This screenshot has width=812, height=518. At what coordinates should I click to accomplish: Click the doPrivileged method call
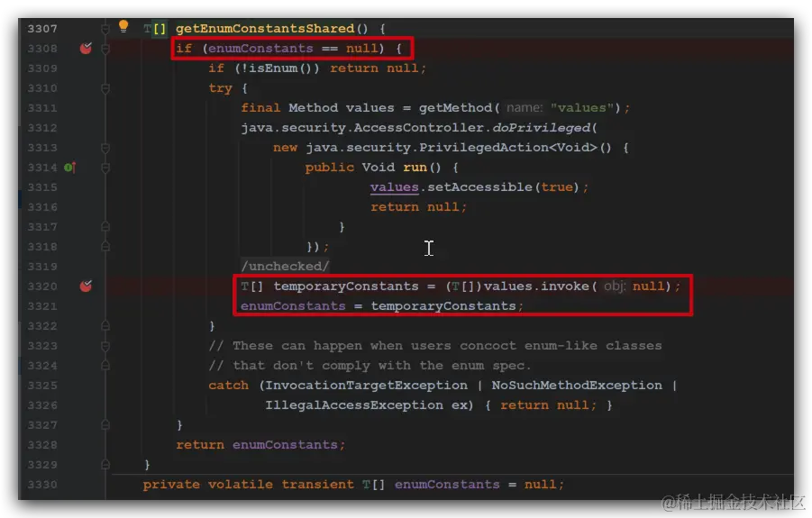tap(541, 128)
